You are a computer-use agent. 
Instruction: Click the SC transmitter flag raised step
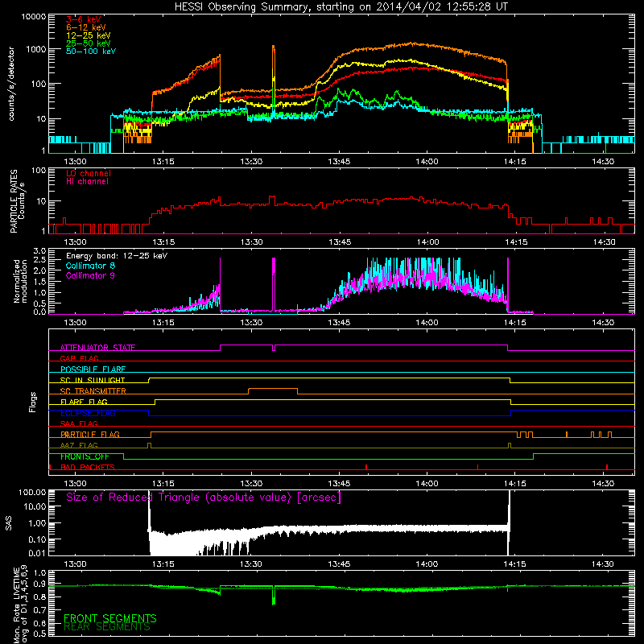coord(273,389)
